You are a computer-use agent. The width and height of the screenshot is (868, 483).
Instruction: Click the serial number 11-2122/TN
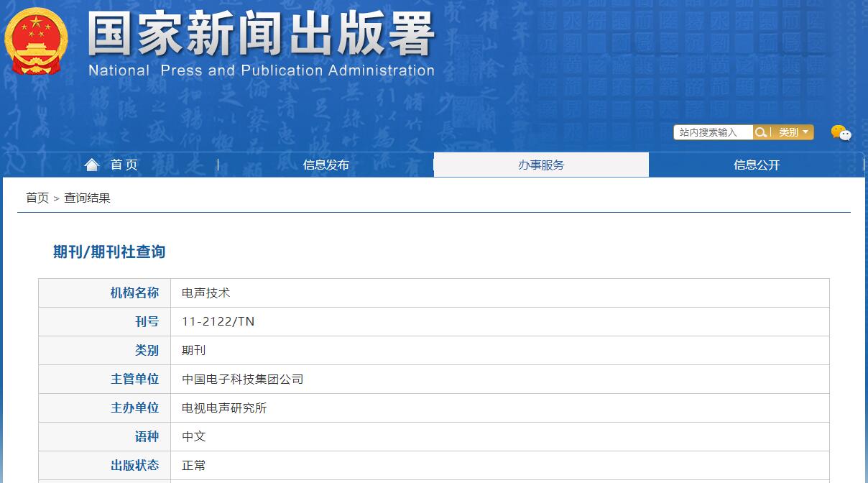pyautogui.click(x=218, y=322)
